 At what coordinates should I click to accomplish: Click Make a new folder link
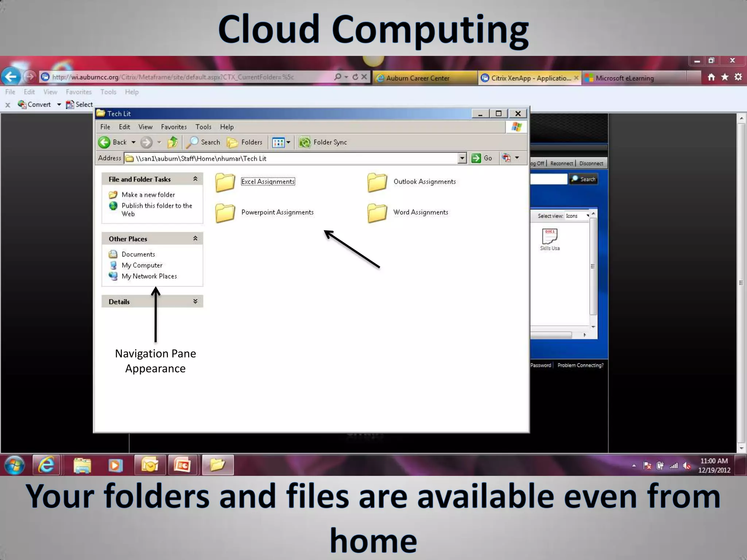[148, 195]
